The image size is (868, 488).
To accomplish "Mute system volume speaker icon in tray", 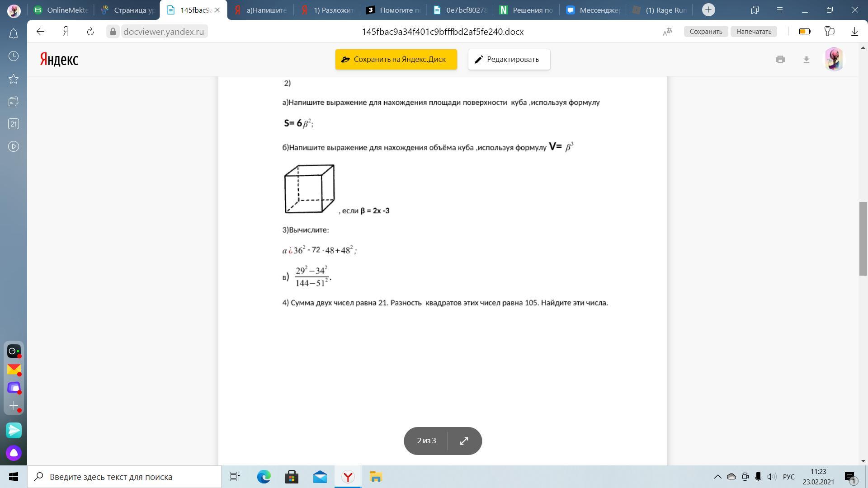I will 772,477.
